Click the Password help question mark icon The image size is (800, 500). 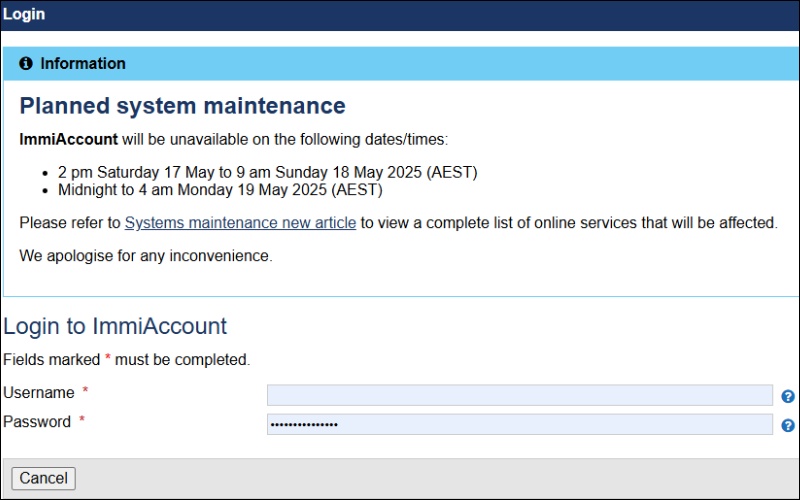coord(787,425)
